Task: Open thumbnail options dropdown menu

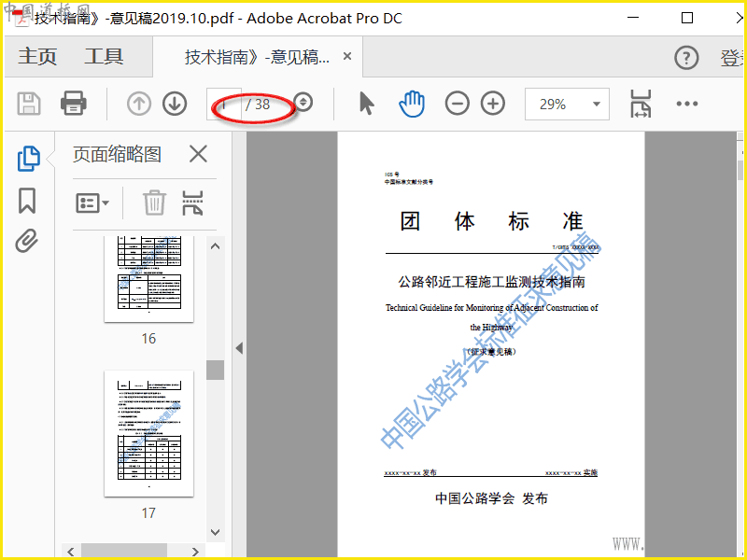Action: pos(92,203)
